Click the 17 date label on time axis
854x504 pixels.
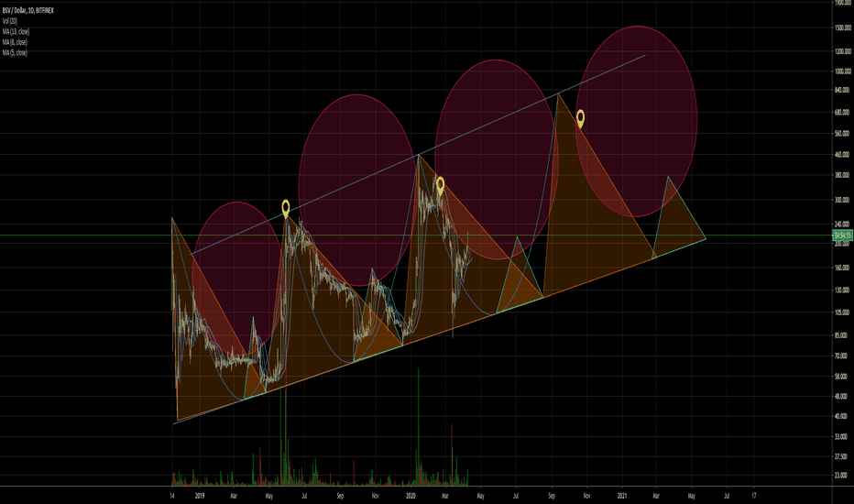754,497
